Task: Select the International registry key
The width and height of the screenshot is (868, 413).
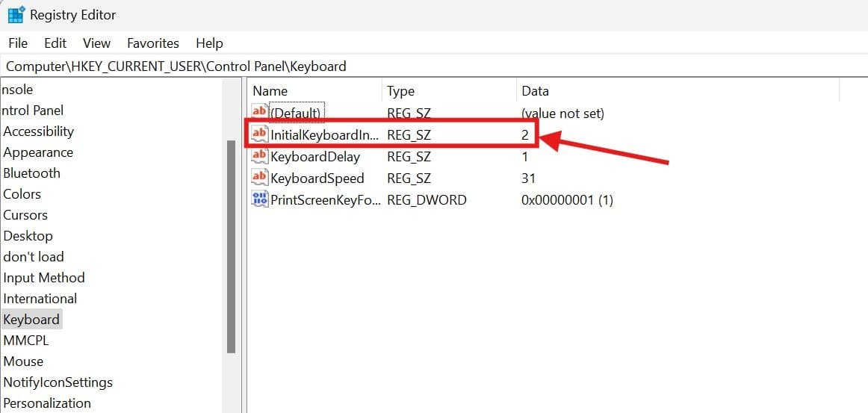Action: [40, 299]
